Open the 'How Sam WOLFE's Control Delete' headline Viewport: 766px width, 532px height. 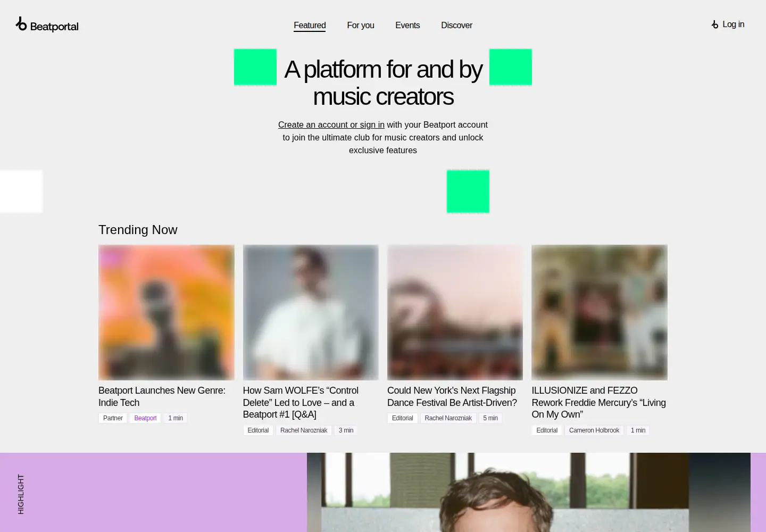point(301,402)
